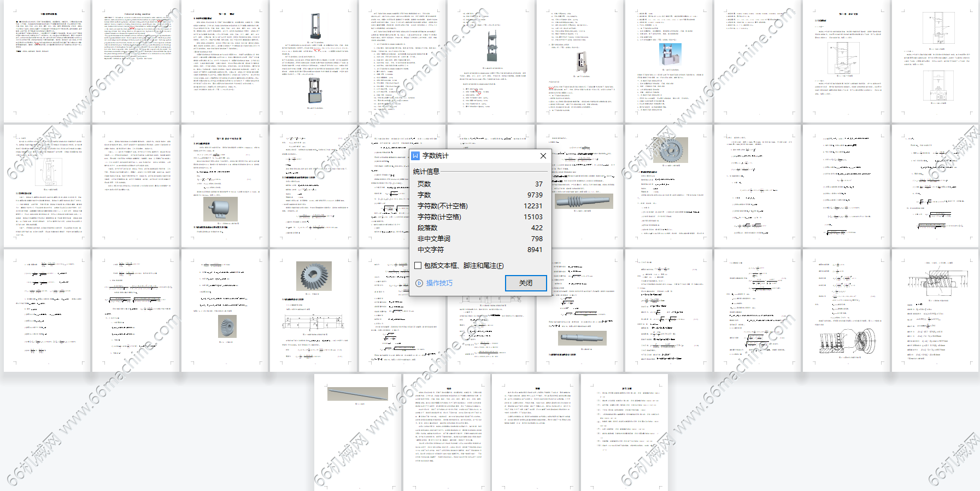The image size is (980, 491).
Task: Select the 字符数(计空格) statistic row
Action: pyautogui.click(x=479, y=217)
